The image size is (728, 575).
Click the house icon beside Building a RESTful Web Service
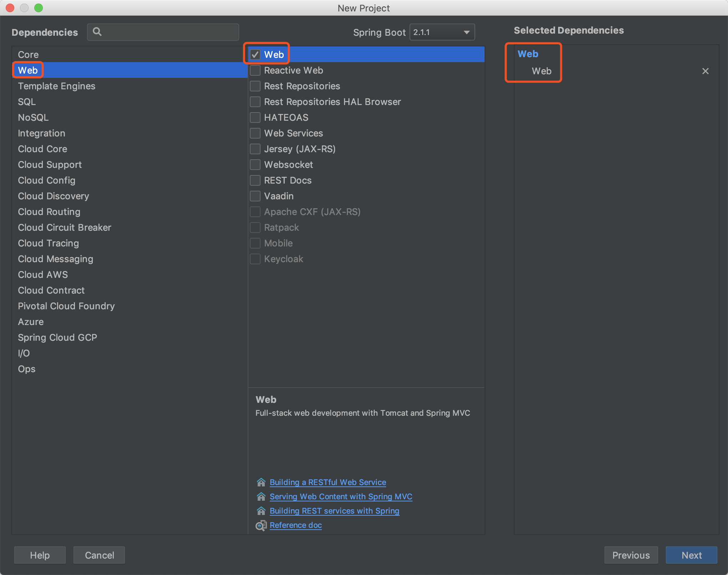(x=261, y=482)
